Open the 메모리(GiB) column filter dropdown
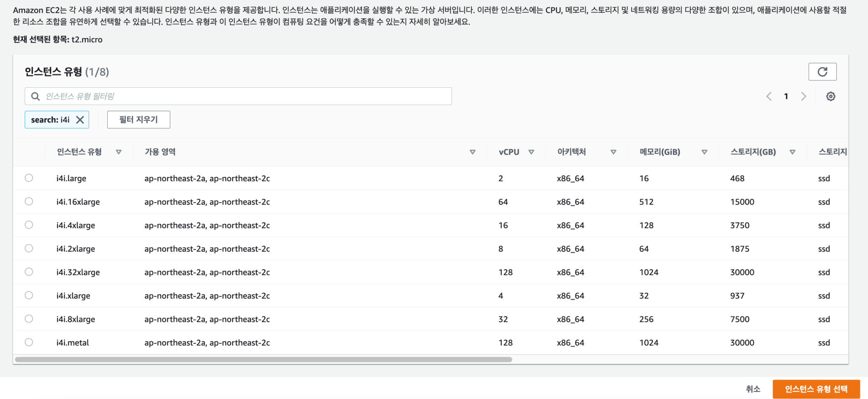Screen dimensions: 868x399 (704, 152)
